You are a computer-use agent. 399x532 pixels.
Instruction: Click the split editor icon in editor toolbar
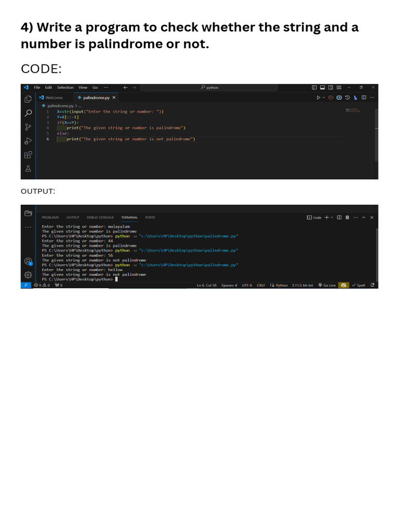tap(364, 98)
